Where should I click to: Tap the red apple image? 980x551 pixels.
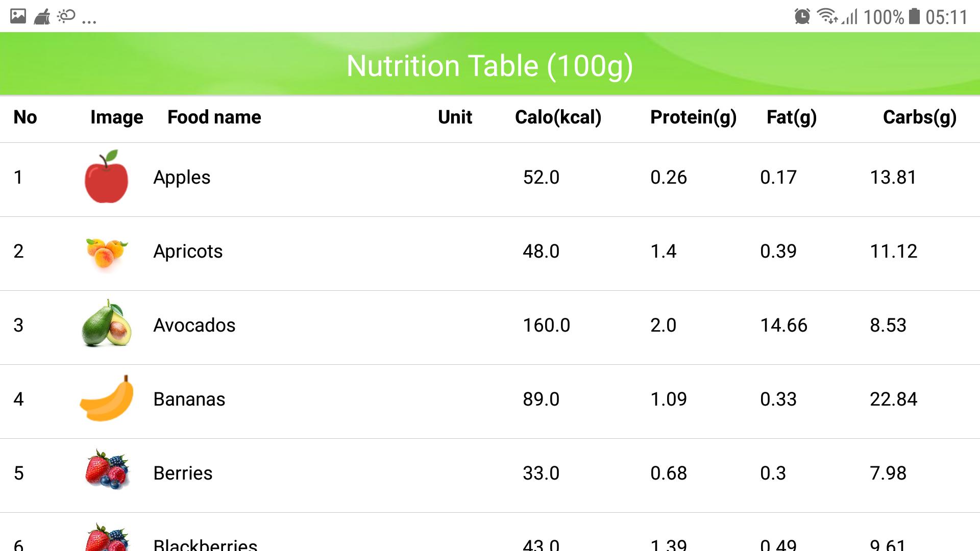point(106,177)
